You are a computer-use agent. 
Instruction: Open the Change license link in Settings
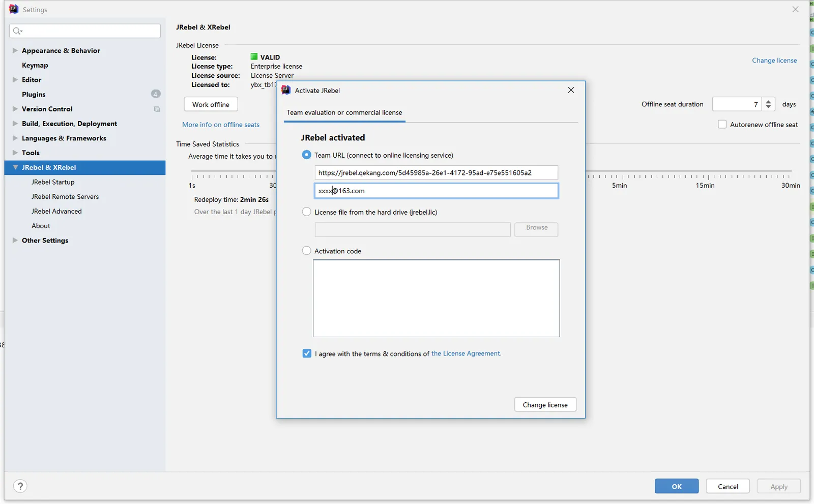click(774, 61)
